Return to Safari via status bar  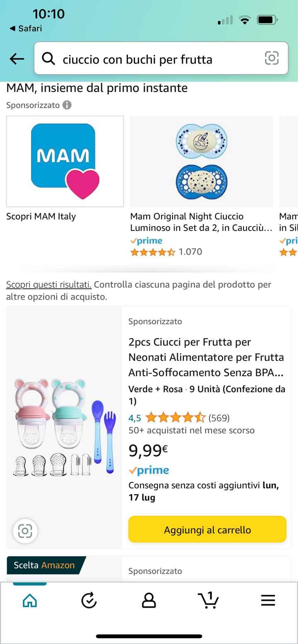point(26,29)
